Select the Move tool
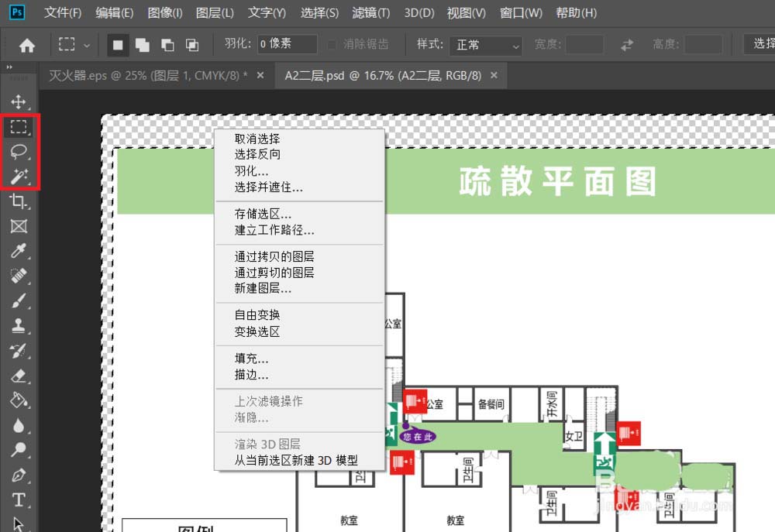 pos(19,101)
